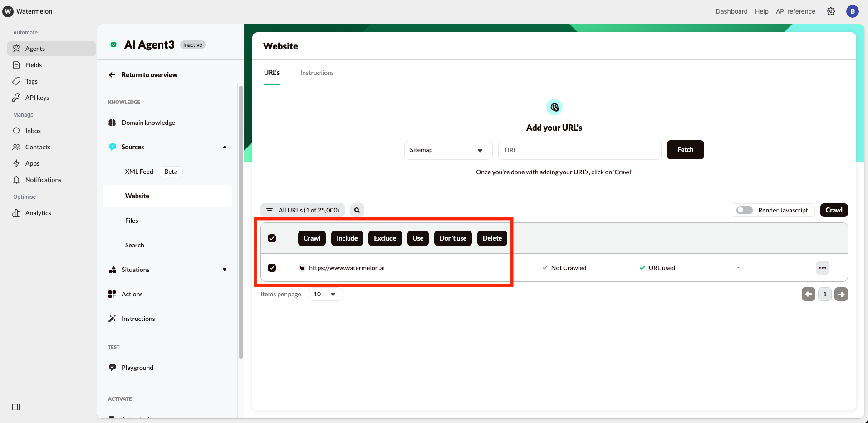Collapse the Sources section chevron
868x423 pixels.
coord(224,147)
